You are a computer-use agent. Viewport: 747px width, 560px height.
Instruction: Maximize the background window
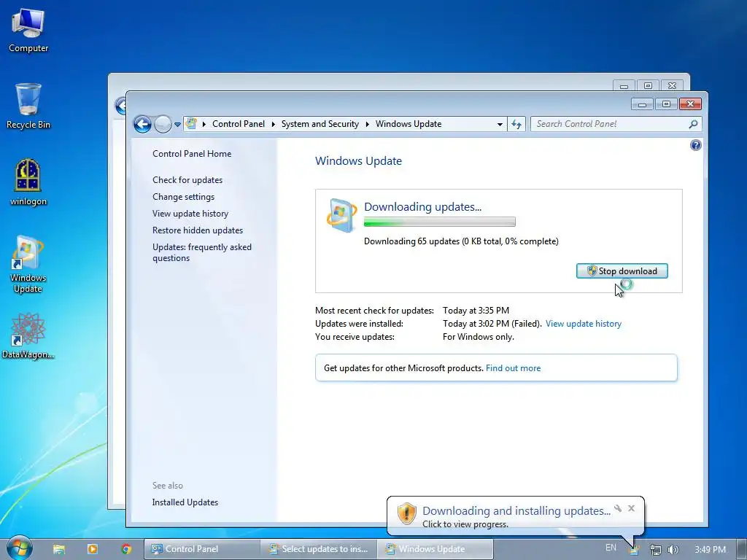pos(648,86)
